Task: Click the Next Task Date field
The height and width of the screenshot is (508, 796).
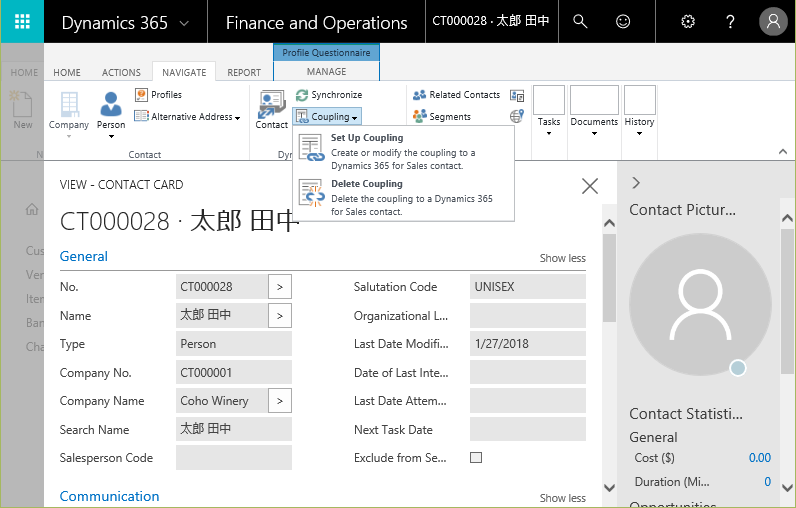Action: pyautogui.click(x=528, y=429)
